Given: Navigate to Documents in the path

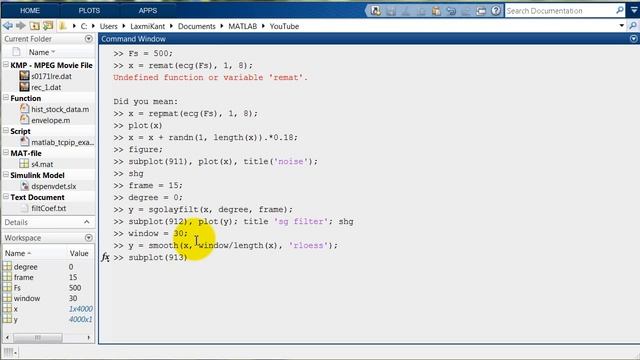Looking at the screenshot, I should (197, 26).
